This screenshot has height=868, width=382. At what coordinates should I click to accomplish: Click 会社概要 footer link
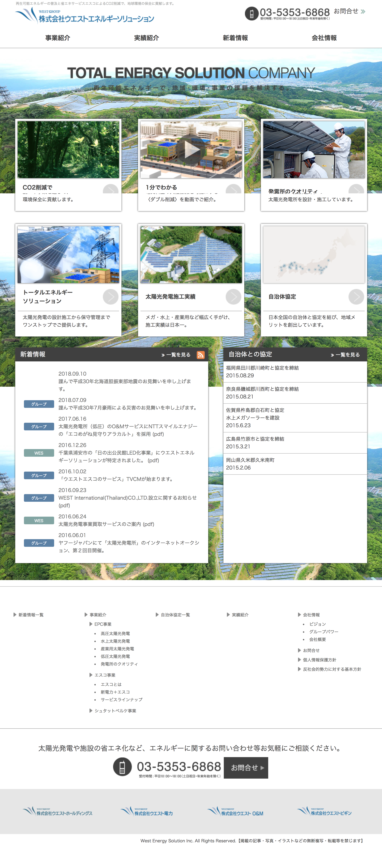(x=317, y=639)
